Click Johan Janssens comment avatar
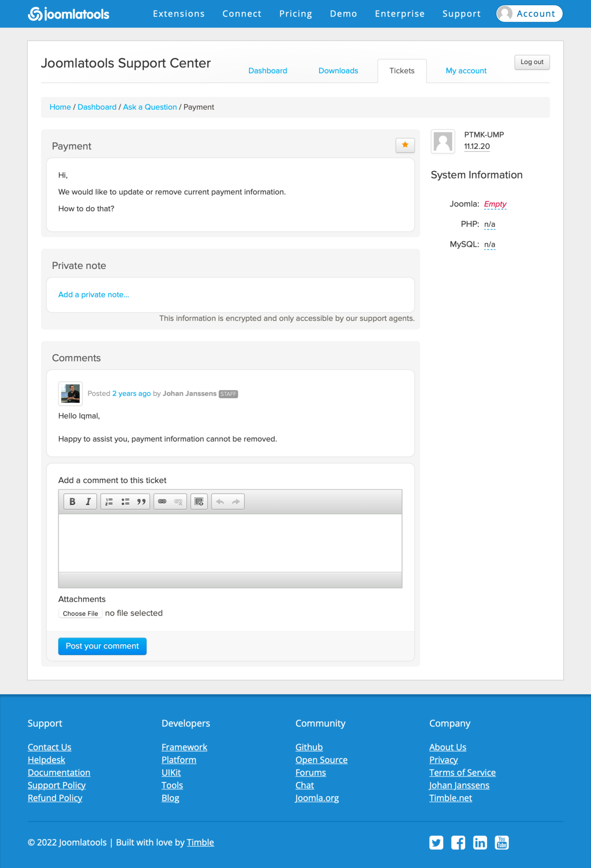The width and height of the screenshot is (591, 868). tap(71, 393)
